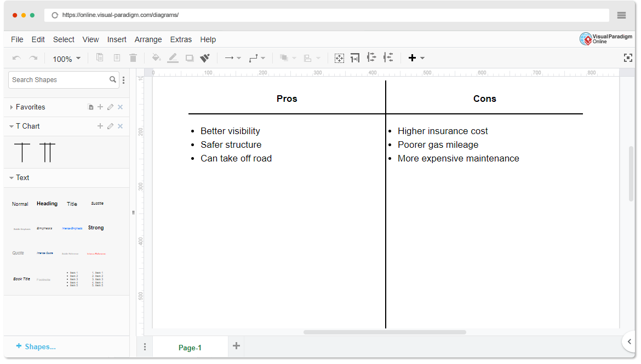Select the single-column T chart shape
Screen dimensions: 641x364
pyautogui.click(x=22, y=152)
